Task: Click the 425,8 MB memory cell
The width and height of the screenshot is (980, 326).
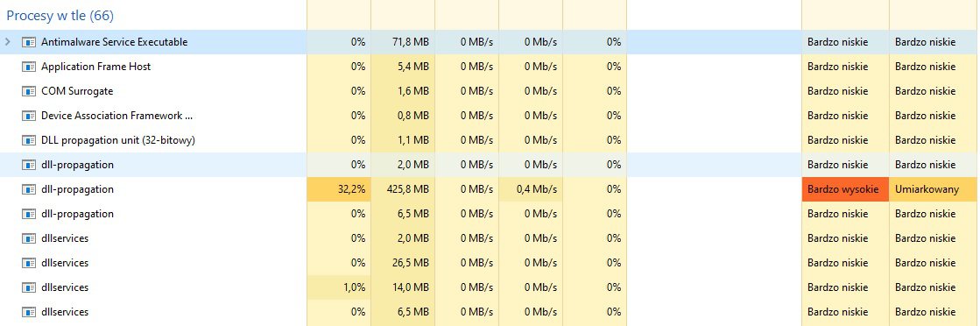Action: tap(403, 189)
